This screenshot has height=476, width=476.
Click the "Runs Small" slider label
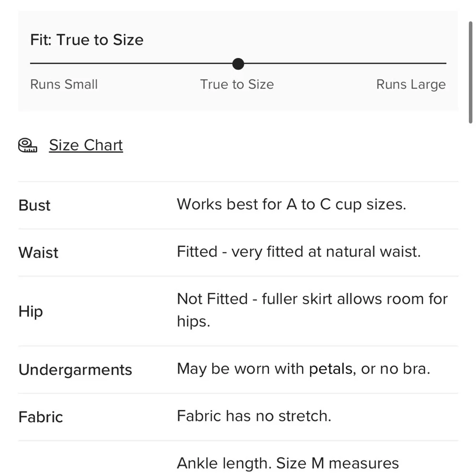(64, 85)
